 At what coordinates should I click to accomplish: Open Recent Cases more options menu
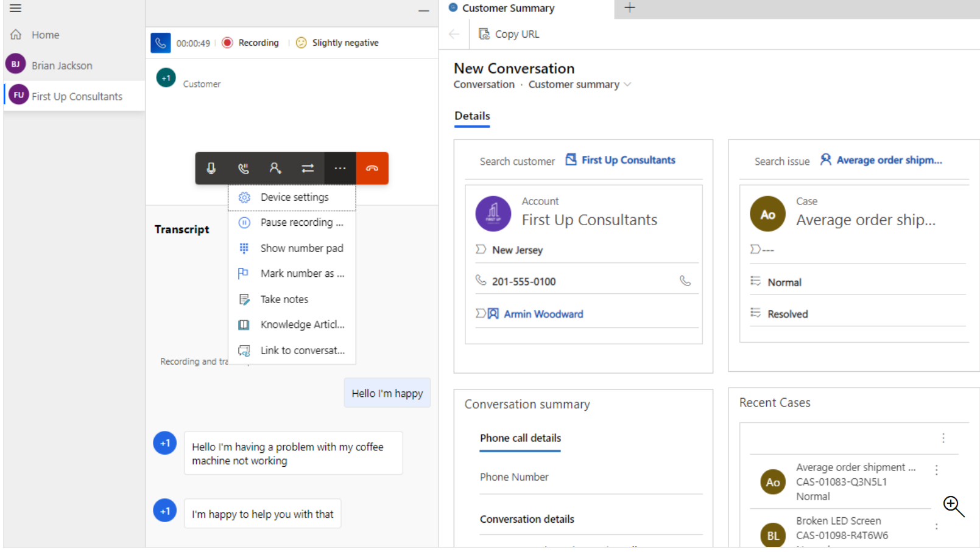click(x=943, y=438)
